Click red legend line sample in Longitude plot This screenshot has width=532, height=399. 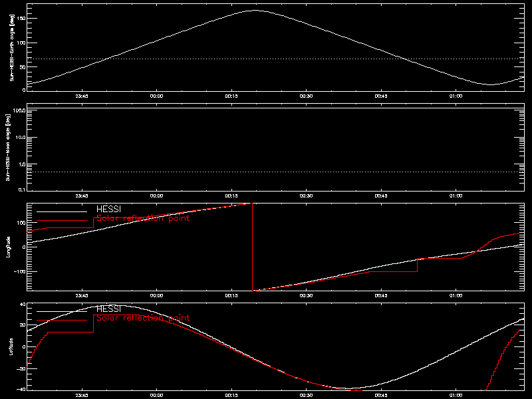(62, 221)
